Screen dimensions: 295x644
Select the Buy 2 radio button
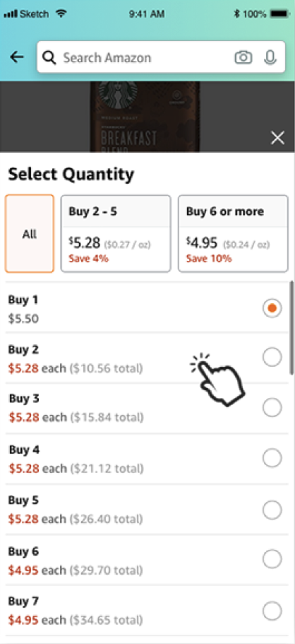pos(272,357)
